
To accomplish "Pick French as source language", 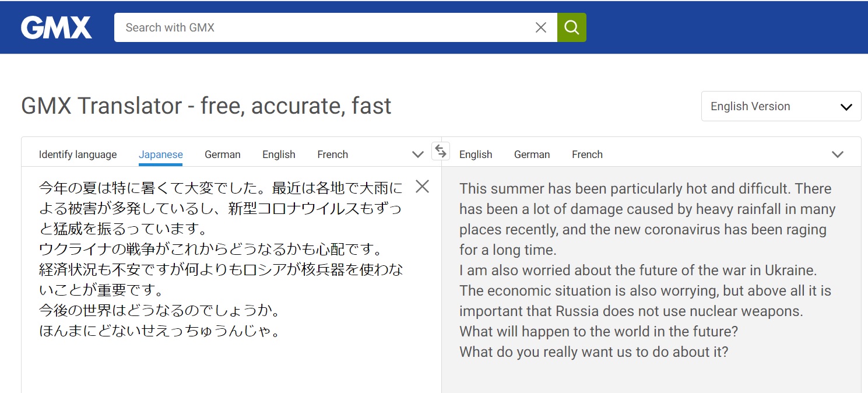I will [333, 155].
